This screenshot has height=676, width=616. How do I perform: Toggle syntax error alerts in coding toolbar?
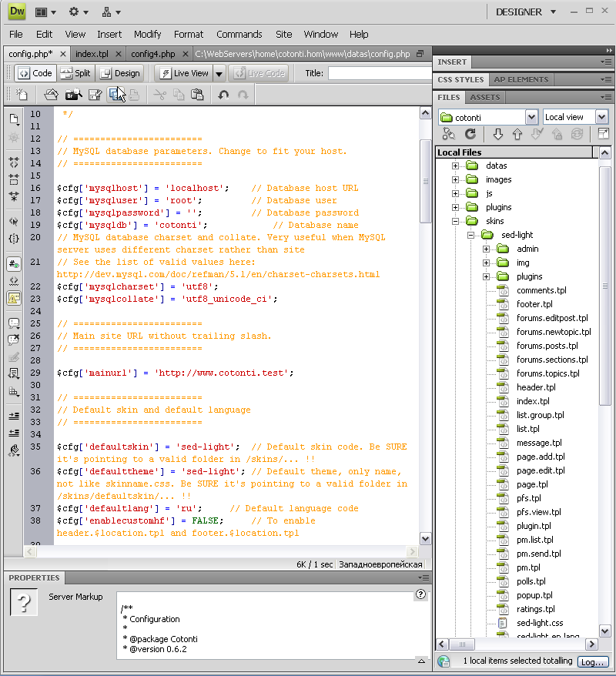click(x=14, y=298)
